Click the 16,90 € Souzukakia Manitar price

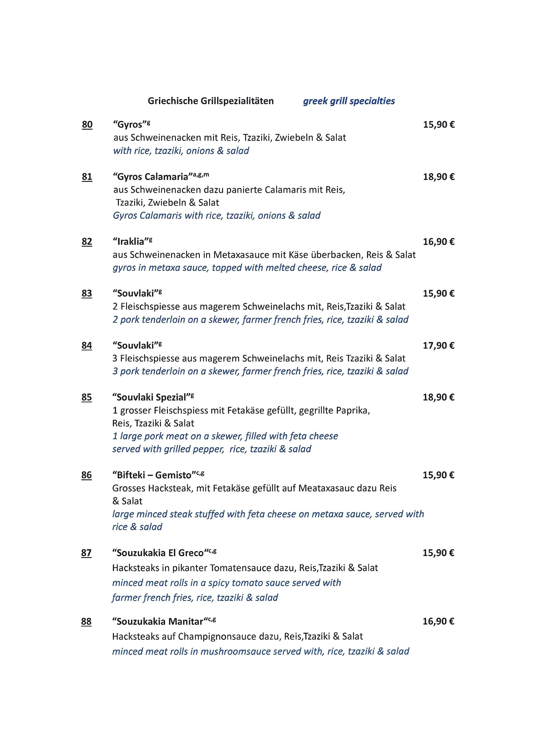coord(439,621)
